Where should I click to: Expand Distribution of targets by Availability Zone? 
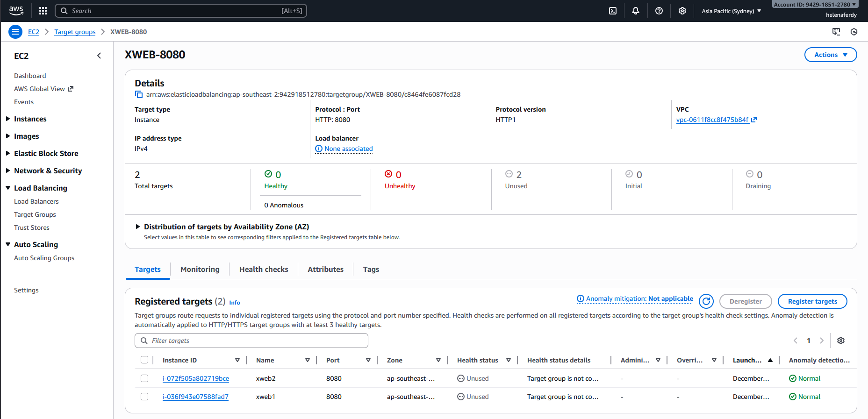138,227
